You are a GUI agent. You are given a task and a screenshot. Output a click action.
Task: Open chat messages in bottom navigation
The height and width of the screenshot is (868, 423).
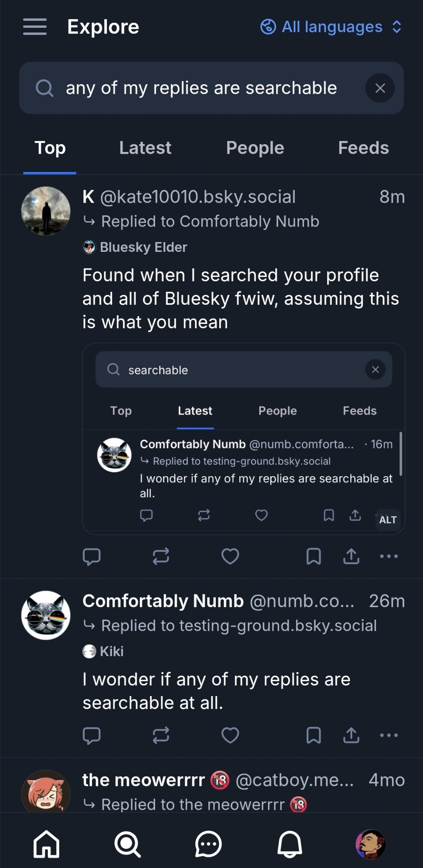[x=208, y=845]
